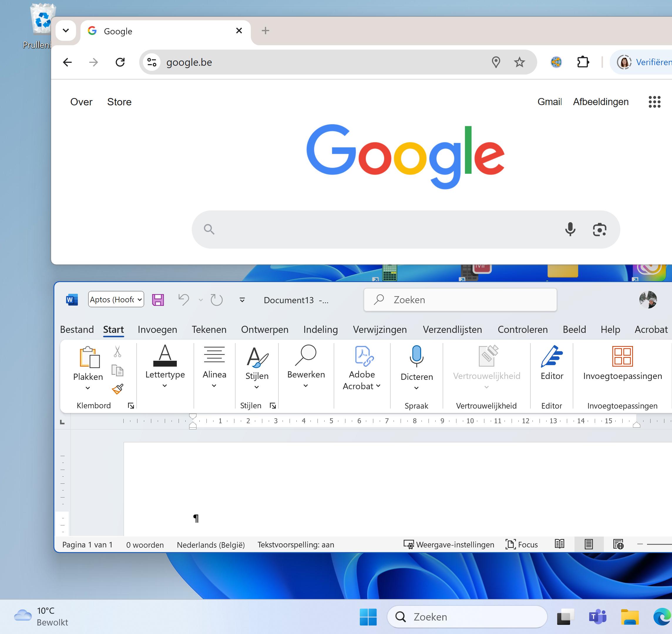The image size is (672, 634).
Task: Open the Bestand menu
Action: (77, 330)
